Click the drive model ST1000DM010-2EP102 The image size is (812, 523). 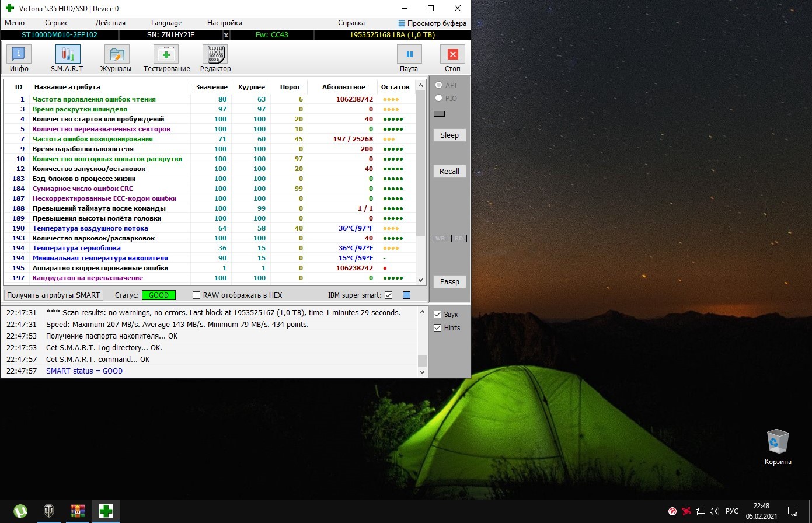60,35
